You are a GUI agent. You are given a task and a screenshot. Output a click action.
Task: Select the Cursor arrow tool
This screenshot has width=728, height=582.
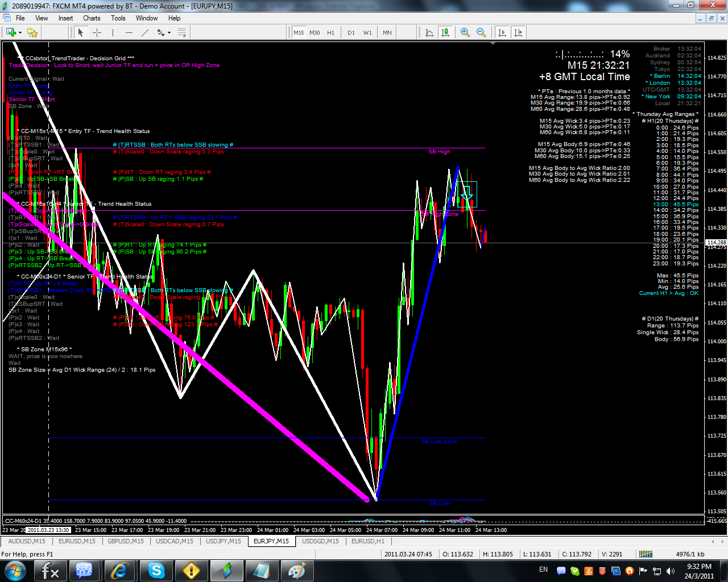pos(81,32)
